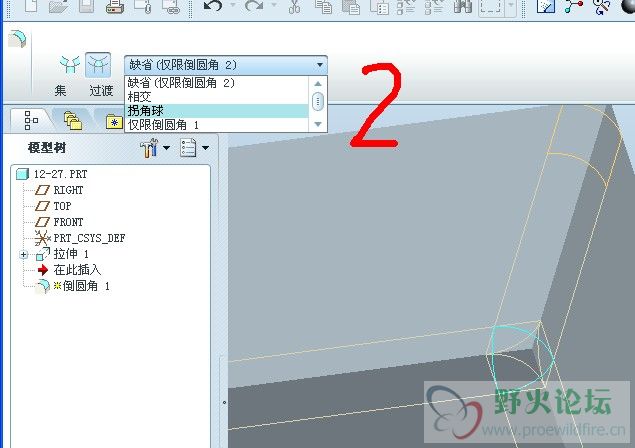This screenshot has height=448, width=635.
Task: Click the model tree Settings list icon
Action: point(188,148)
